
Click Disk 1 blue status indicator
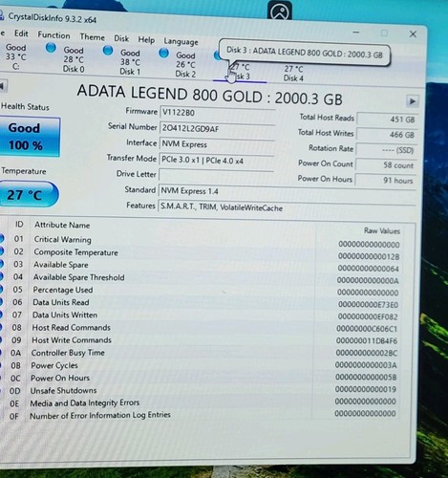108,51
